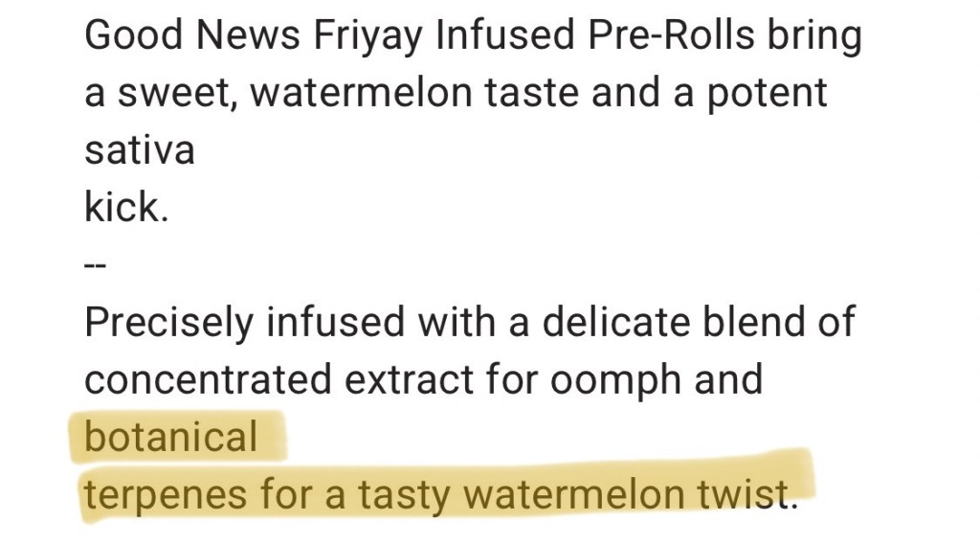Click the highlighted word "botanical"

pos(171,437)
